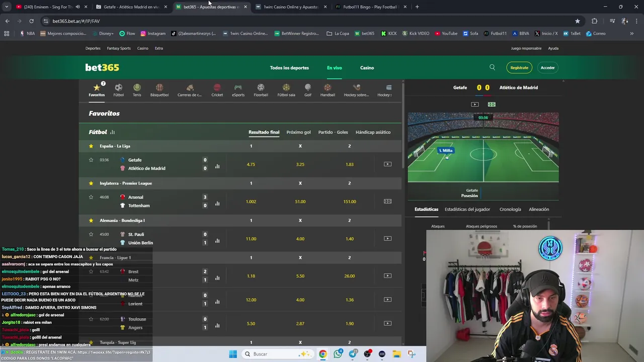The image size is (644, 362).
Task: Switch to video stream in match panel
Action: click(474, 104)
